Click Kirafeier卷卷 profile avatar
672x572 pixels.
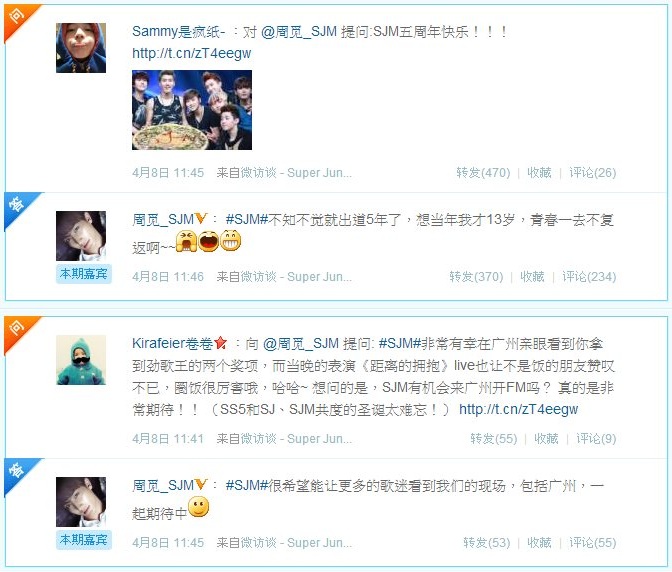pyautogui.click(x=81, y=360)
